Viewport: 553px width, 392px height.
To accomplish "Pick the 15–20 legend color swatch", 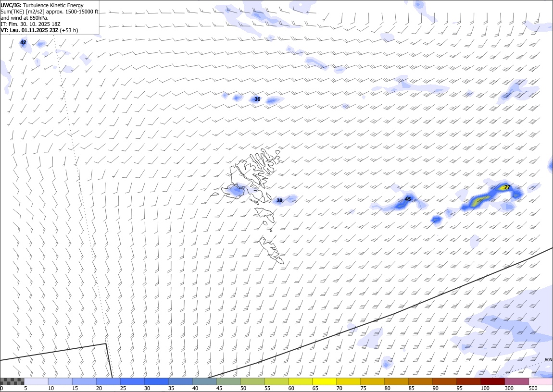I will tap(84, 381).
